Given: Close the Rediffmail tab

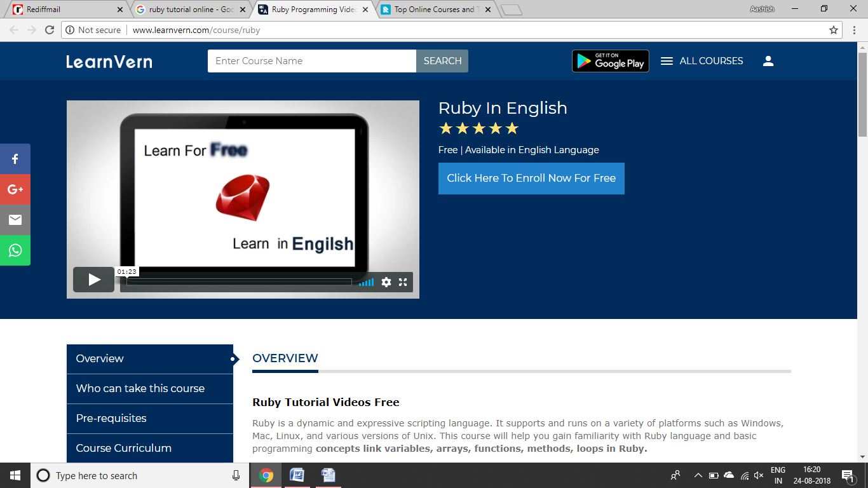Looking at the screenshot, I should click(120, 10).
